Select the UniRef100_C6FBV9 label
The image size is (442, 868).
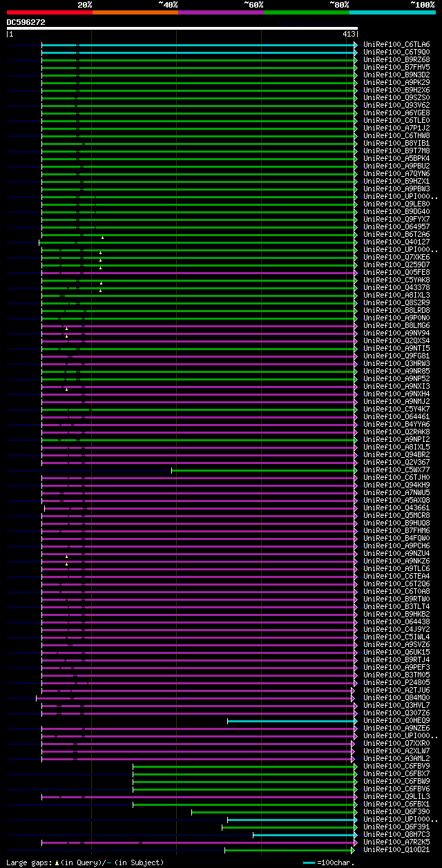coord(396,766)
